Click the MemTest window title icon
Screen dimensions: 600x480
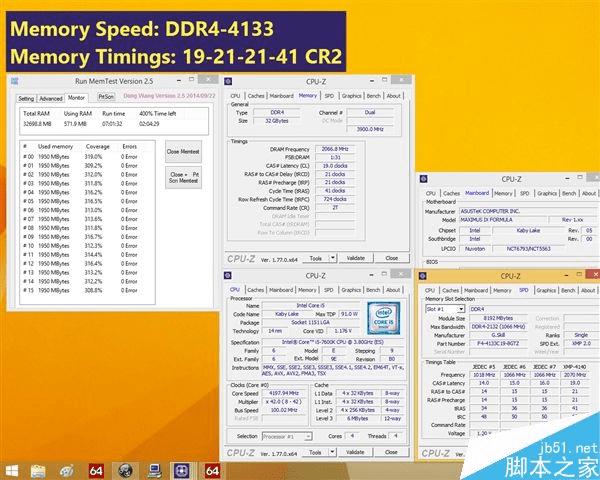(x=15, y=81)
